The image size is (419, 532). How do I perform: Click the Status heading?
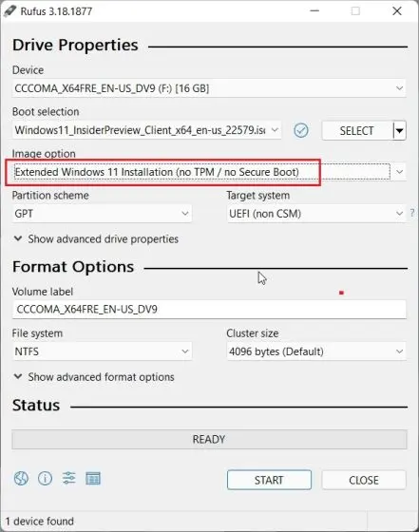point(36,406)
